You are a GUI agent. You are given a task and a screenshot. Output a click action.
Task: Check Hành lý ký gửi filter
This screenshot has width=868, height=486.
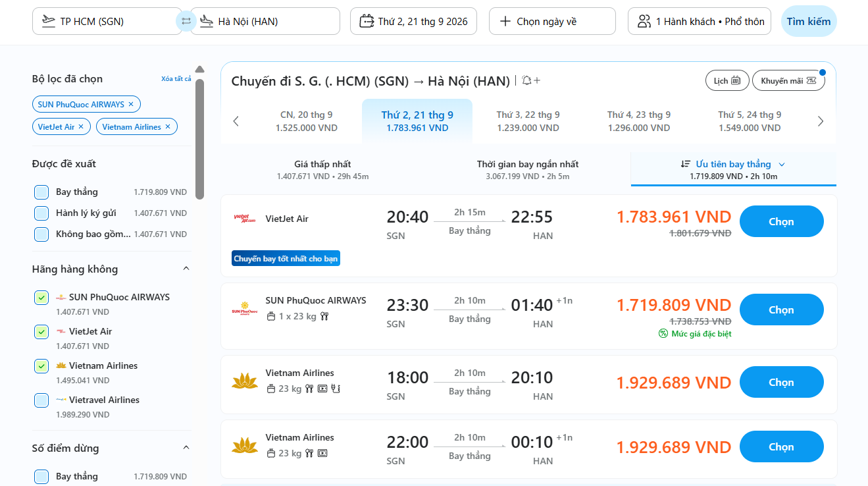(x=41, y=213)
